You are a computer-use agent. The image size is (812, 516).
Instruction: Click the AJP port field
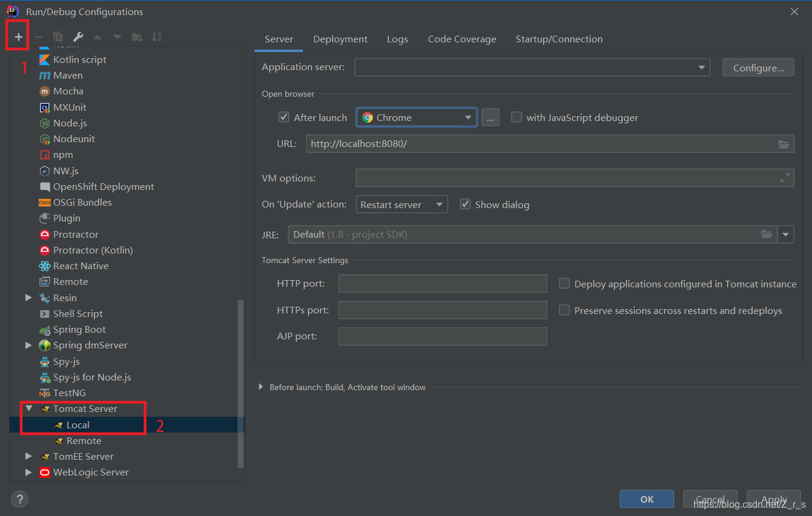[x=443, y=336]
